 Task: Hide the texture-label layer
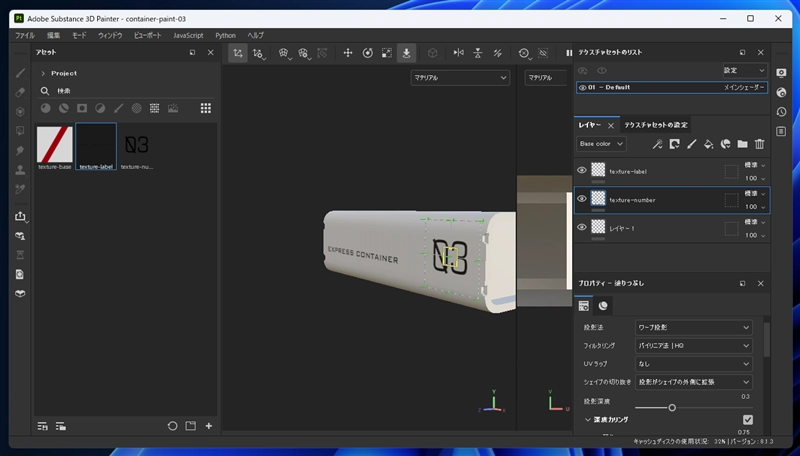[x=582, y=170]
